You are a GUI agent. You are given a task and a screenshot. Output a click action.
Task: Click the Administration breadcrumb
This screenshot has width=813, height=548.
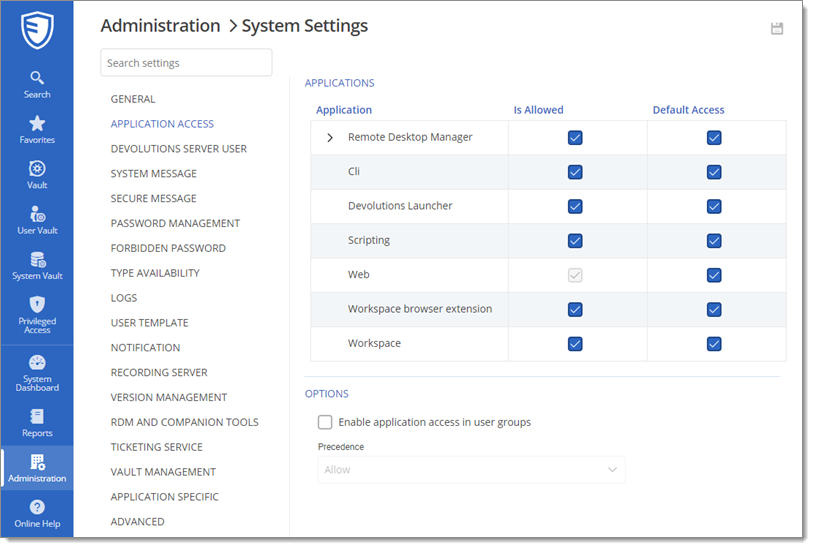pyautogui.click(x=160, y=25)
